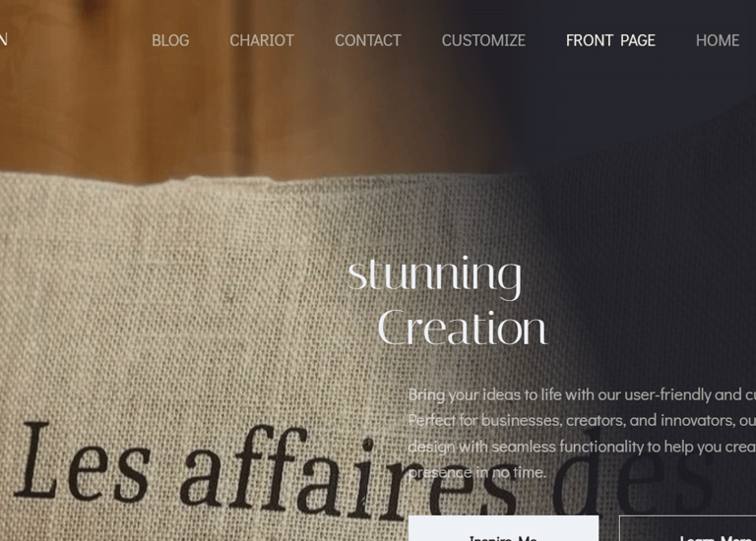Screen dimensions: 756x541
Task: Click the 'Creation' heading word
Action: tap(463, 328)
